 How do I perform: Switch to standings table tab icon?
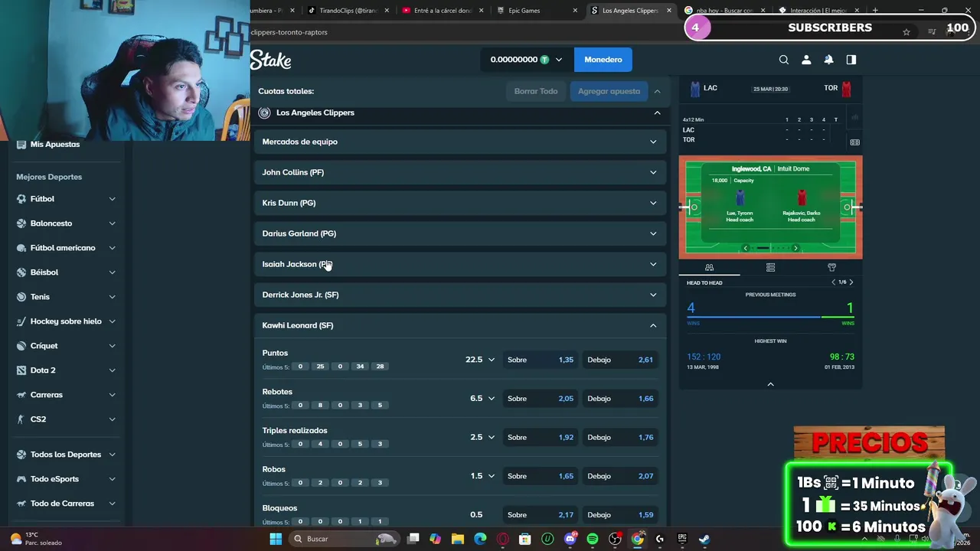tap(770, 267)
